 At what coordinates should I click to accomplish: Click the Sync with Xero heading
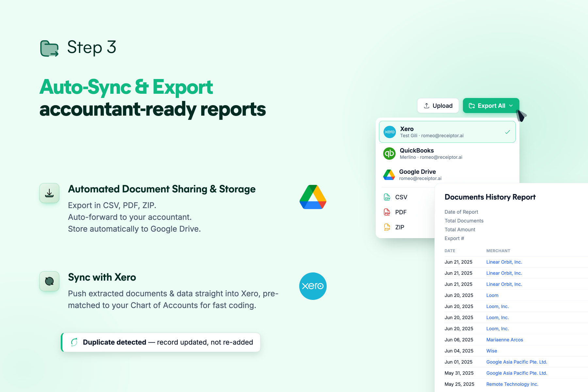coord(102,277)
